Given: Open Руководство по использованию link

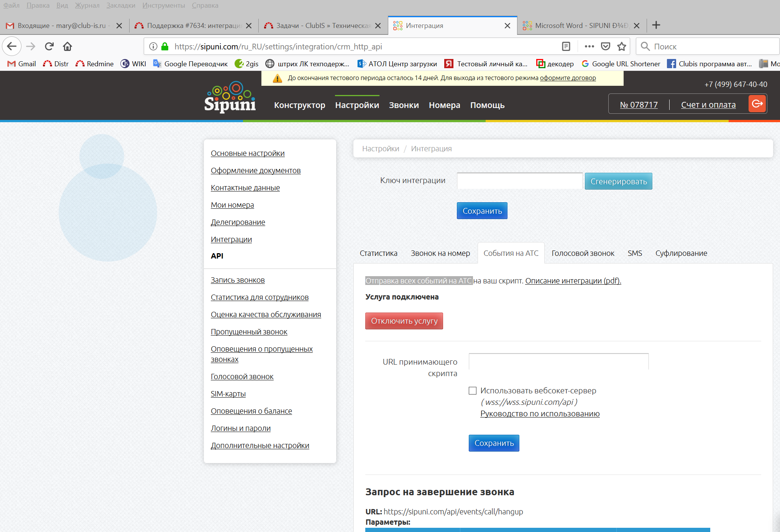Looking at the screenshot, I should [540, 414].
